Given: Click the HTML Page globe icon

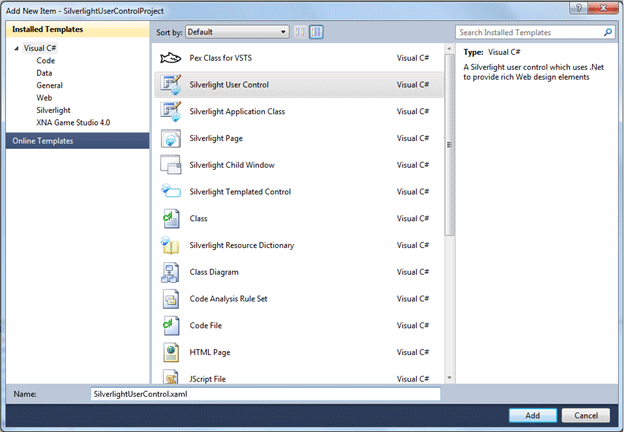Looking at the screenshot, I should [x=171, y=352].
